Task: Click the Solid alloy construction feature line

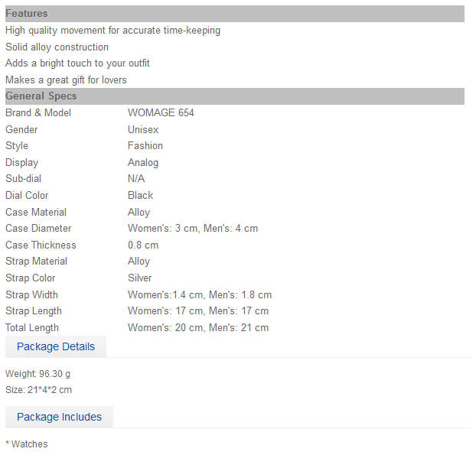Action: (x=57, y=47)
